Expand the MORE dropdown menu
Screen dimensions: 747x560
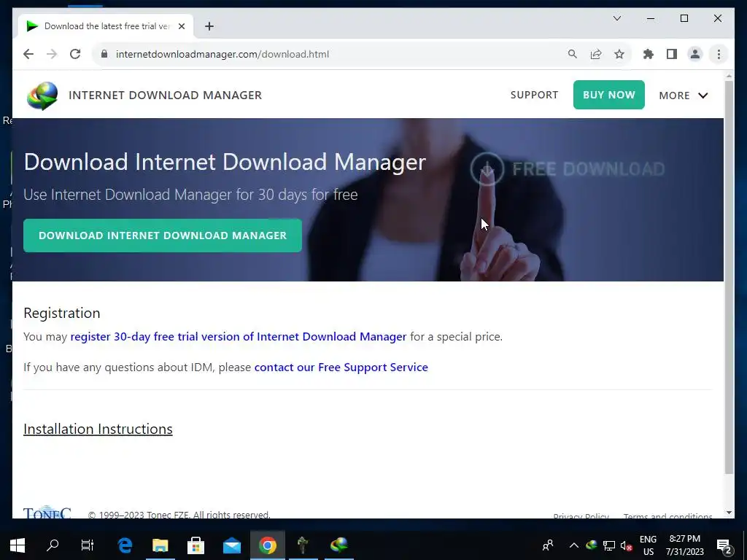683,96
